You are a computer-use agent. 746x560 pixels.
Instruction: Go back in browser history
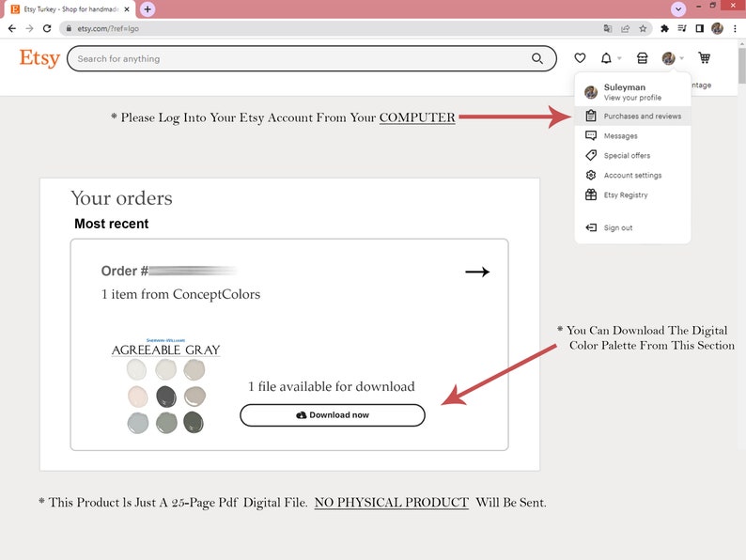point(12,28)
